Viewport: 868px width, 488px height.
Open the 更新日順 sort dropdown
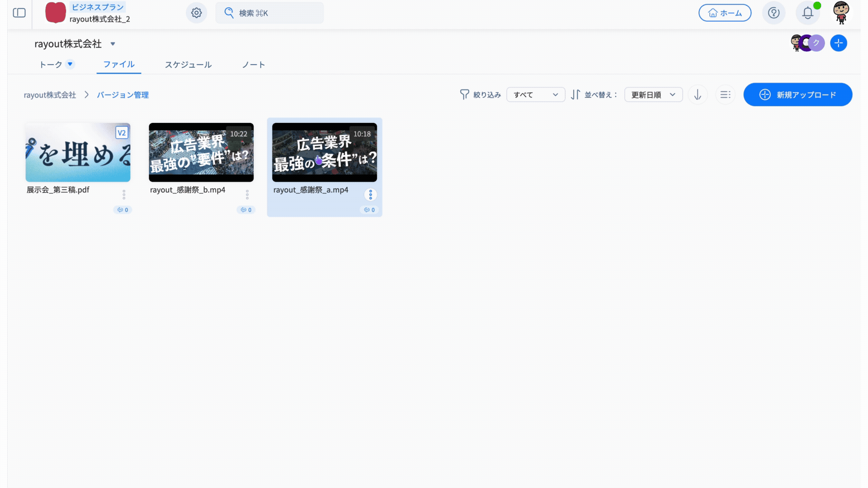653,94
